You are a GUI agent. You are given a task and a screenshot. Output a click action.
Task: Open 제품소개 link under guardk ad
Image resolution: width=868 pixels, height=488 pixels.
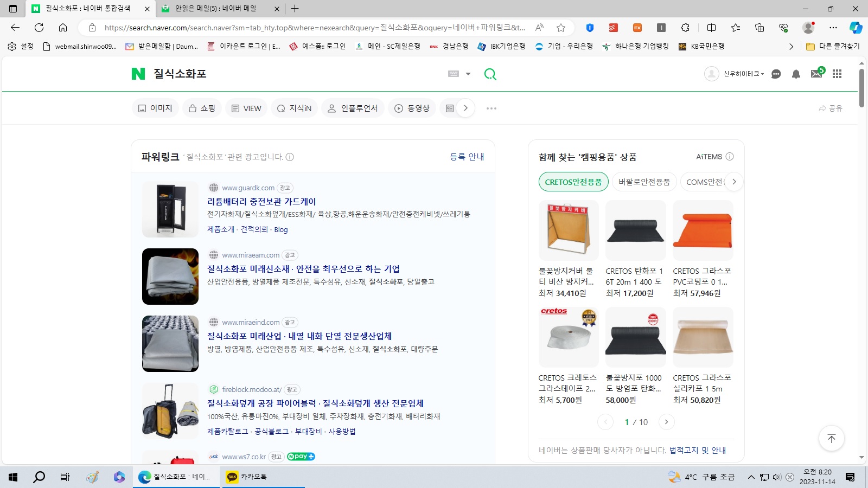[x=221, y=229]
